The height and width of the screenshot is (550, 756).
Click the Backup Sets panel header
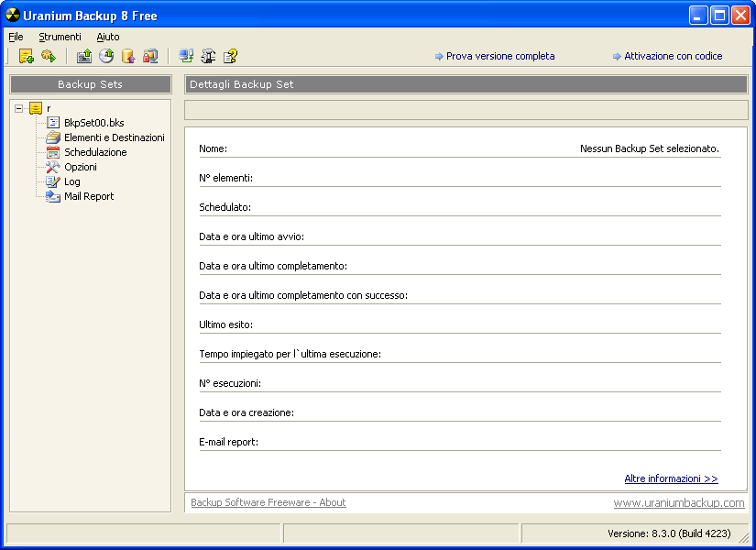(x=90, y=84)
